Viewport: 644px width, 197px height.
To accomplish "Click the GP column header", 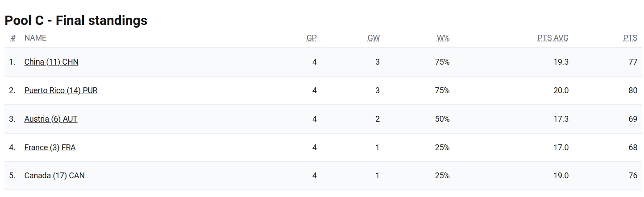I will [312, 38].
